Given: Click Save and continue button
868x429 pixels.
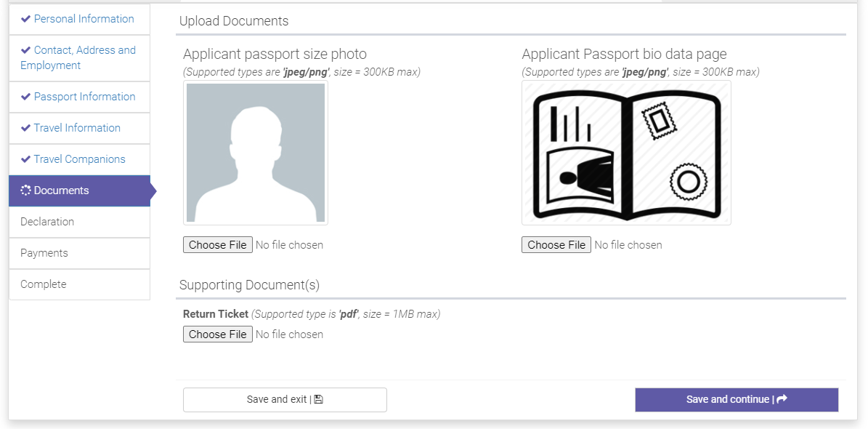Looking at the screenshot, I should pyautogui.click(x=737, y=400).
